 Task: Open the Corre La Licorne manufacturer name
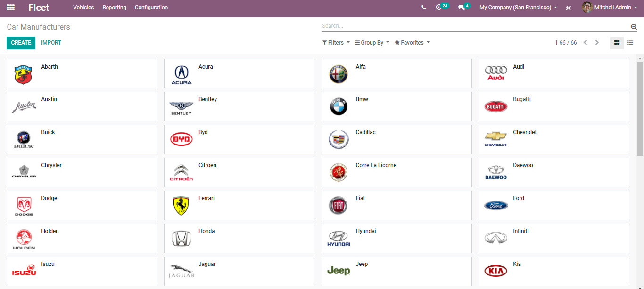tap(376, 165)
